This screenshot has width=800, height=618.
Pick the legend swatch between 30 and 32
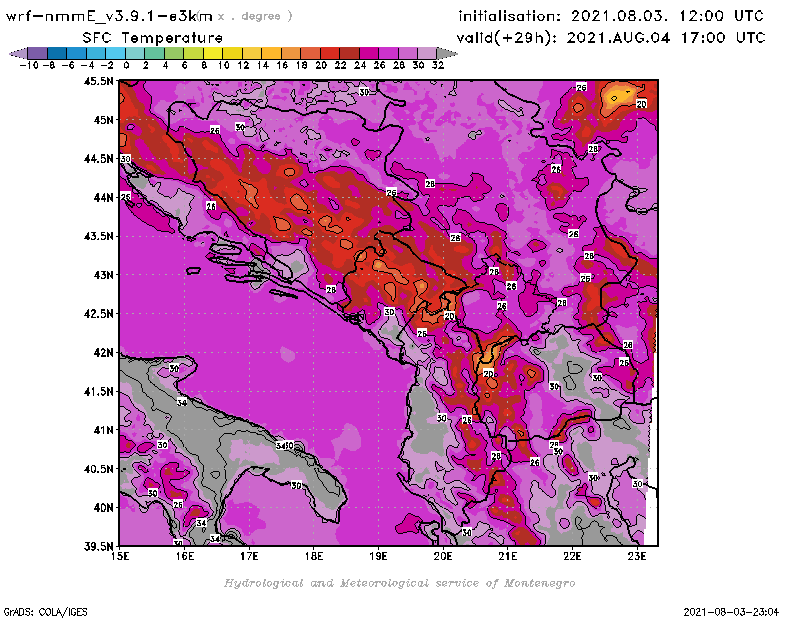(x=427, y=53)
